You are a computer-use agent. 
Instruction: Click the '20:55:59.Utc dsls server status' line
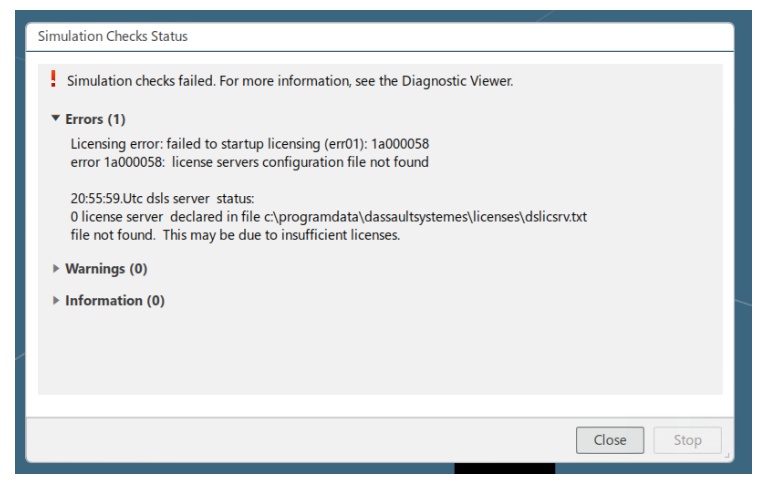pos(162,199)
